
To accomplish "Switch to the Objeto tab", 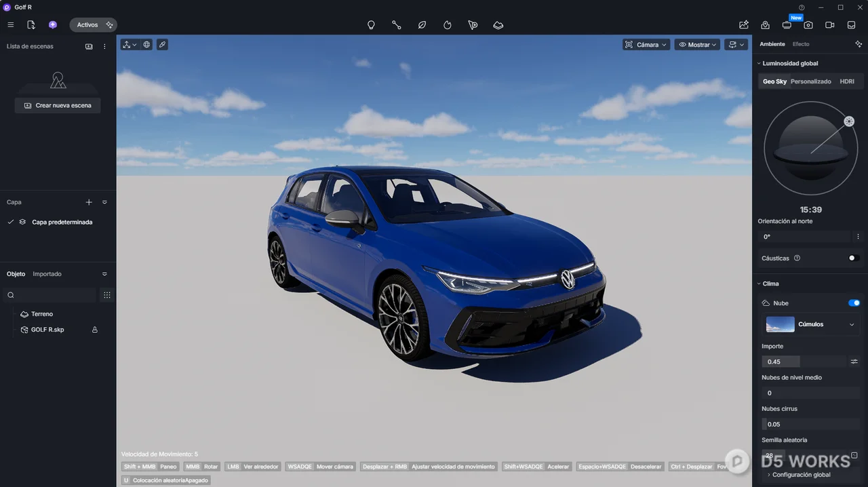I will tap(16, 274).
